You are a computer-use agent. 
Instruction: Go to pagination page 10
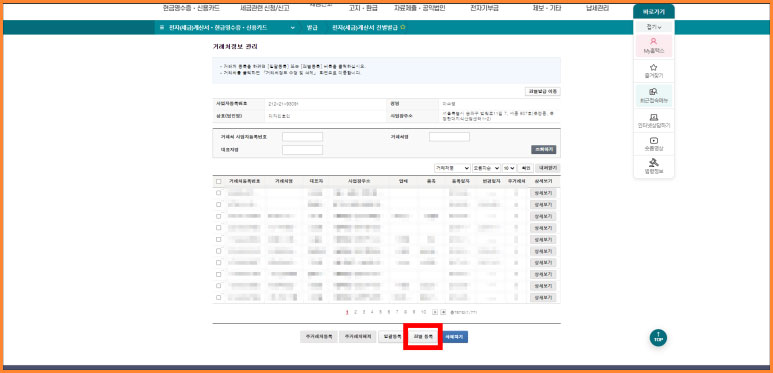click(x=423, y=312)
